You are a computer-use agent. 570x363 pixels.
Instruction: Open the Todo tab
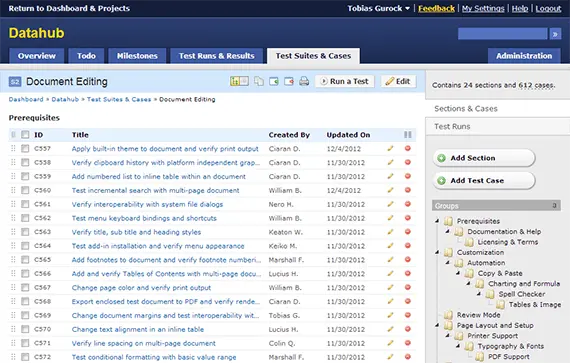pyautogui.click(x=86, y=56)
